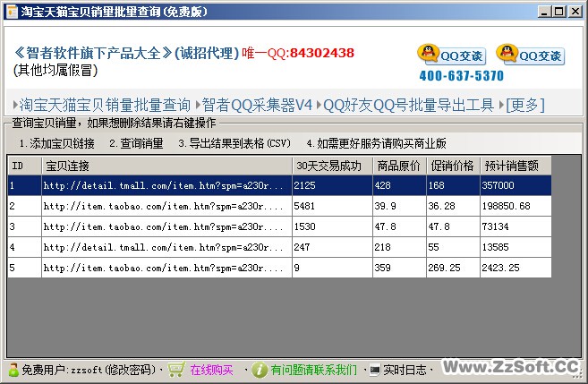Viewport: 588px width, 384px height.
Task: Click menu 4.如需更好服务请购买商业版
Action: pos(376,143)
